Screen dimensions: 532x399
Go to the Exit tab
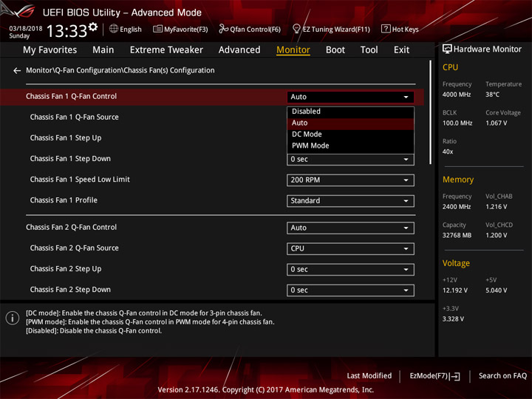(401, 50)
